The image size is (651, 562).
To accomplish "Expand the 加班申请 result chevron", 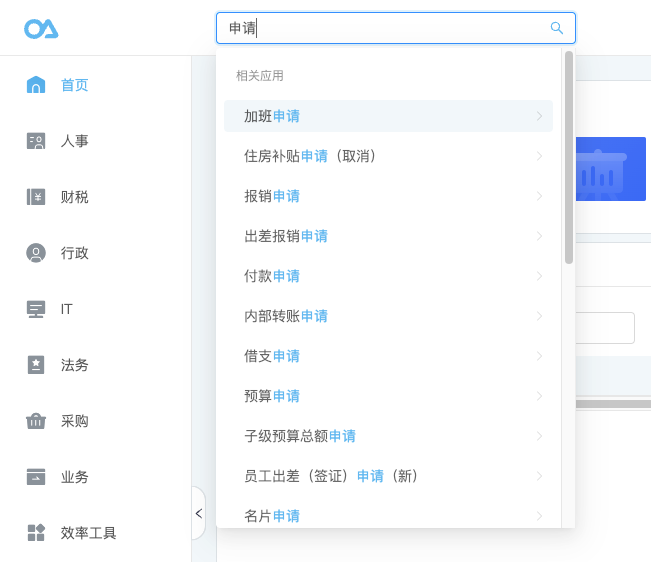I will click(539, 116).
